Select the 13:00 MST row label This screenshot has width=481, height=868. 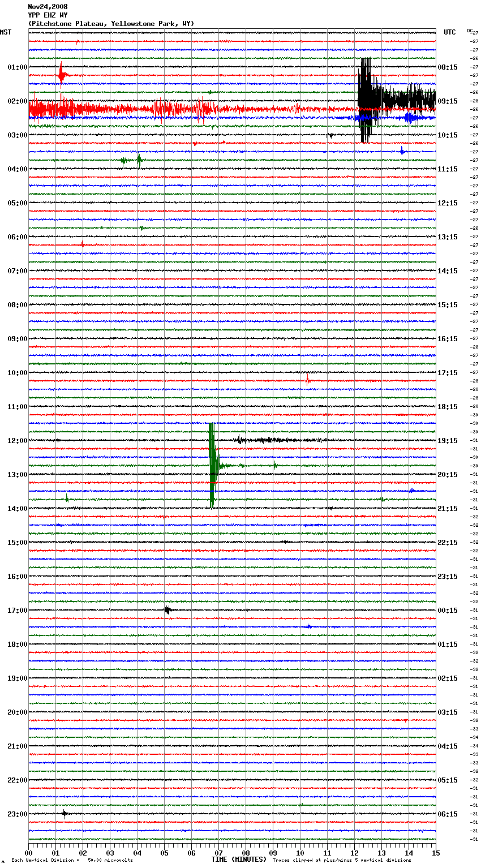click(x=17, y=475)
